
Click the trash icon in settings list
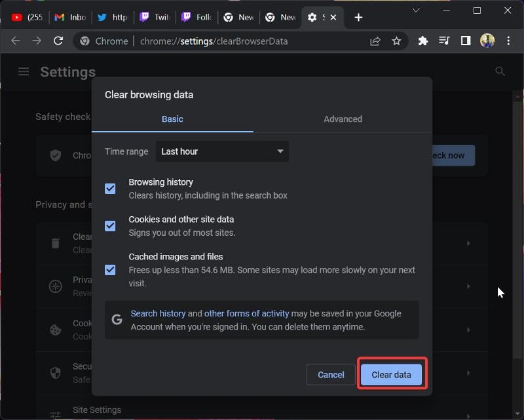click(x=56, y=243)
